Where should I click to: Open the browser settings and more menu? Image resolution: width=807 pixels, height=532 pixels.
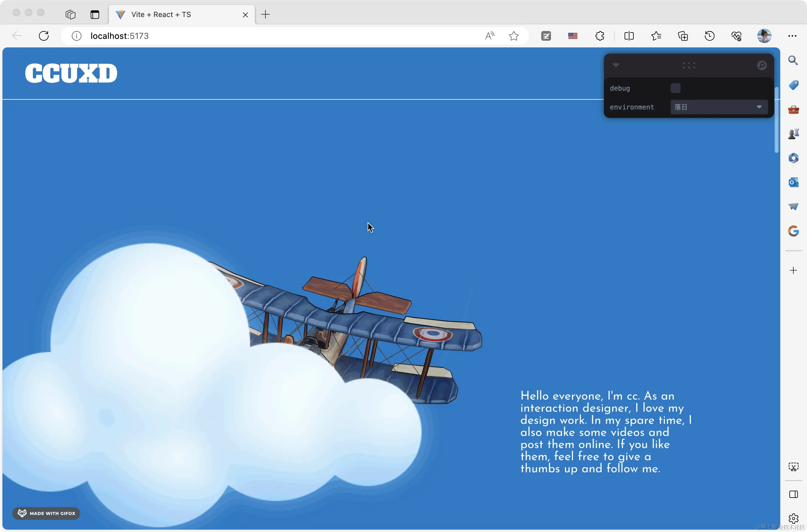pos(792,36)
